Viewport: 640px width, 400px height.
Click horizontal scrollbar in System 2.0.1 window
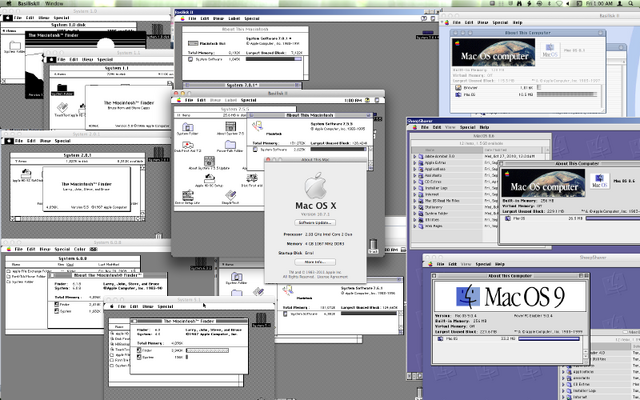(78, 219)
